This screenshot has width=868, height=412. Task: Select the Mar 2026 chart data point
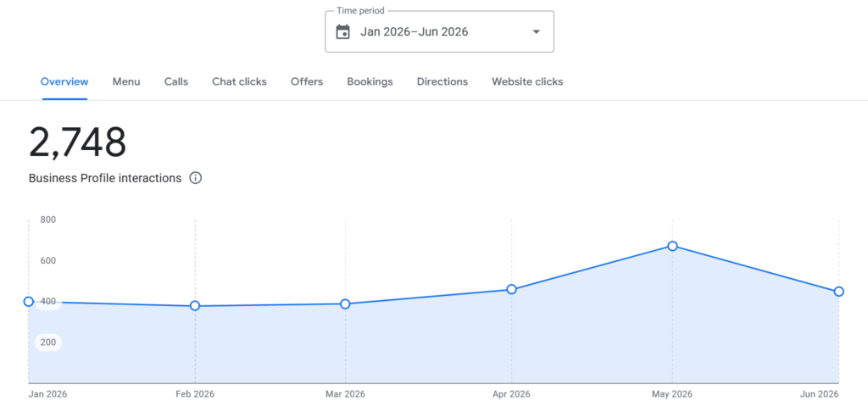pyautogui.click(x=346, y=304)
